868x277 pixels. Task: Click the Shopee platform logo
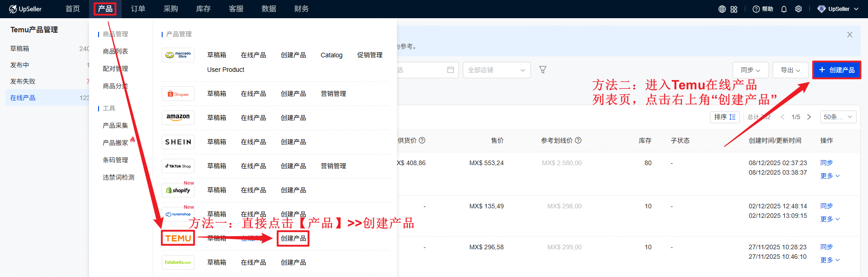coord(178,94)
